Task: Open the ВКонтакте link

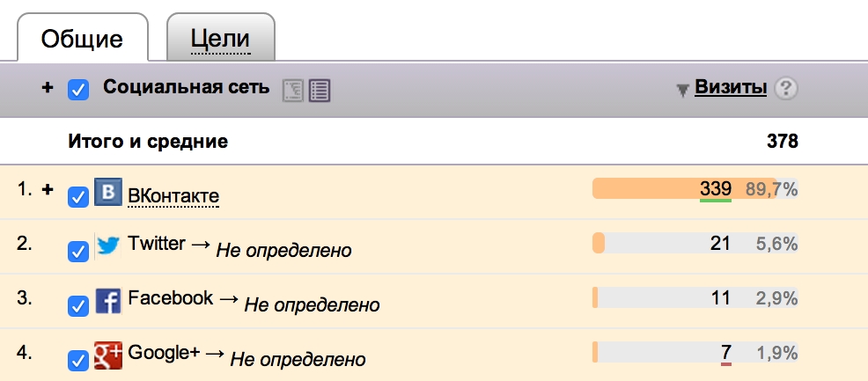Action: click(173, 194)
